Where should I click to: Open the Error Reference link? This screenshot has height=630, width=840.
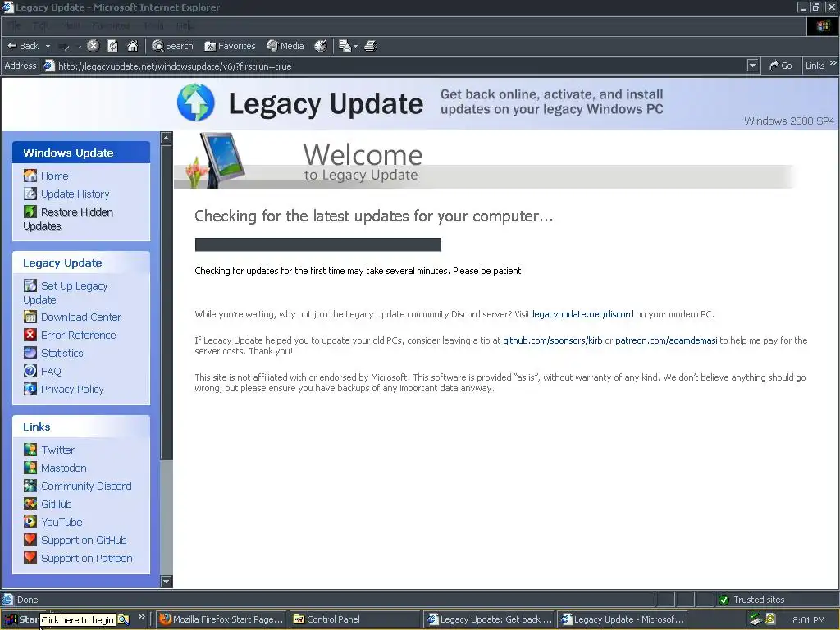78,336
